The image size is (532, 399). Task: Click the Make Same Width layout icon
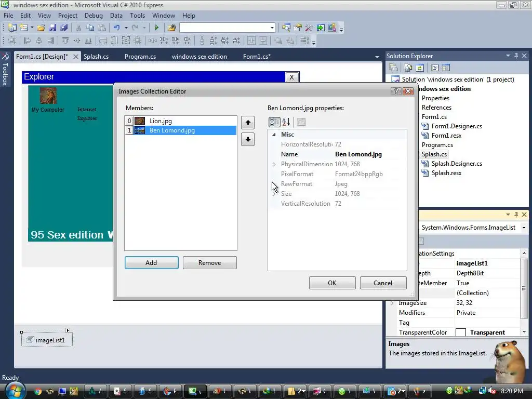click(x=103, y=41)
